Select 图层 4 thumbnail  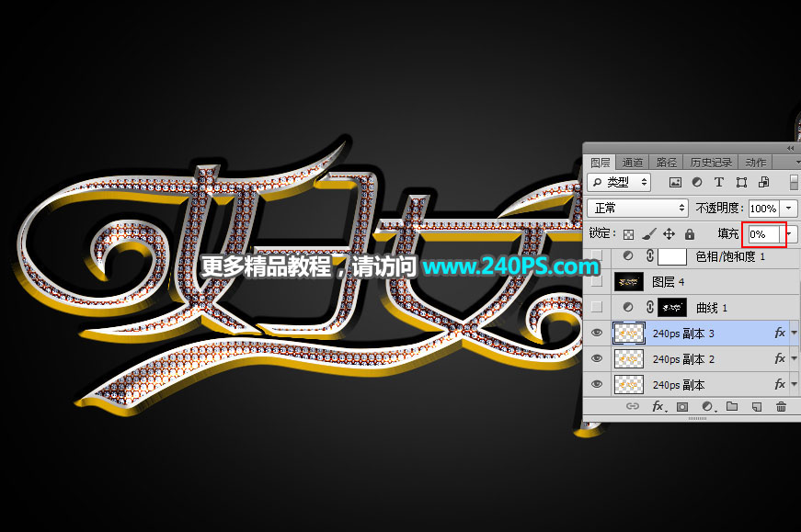(628, 281)
